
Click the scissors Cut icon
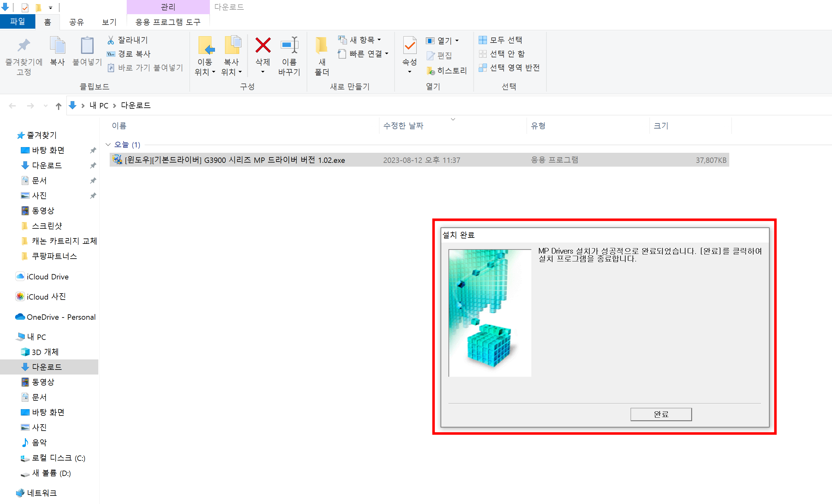(111, 40)
